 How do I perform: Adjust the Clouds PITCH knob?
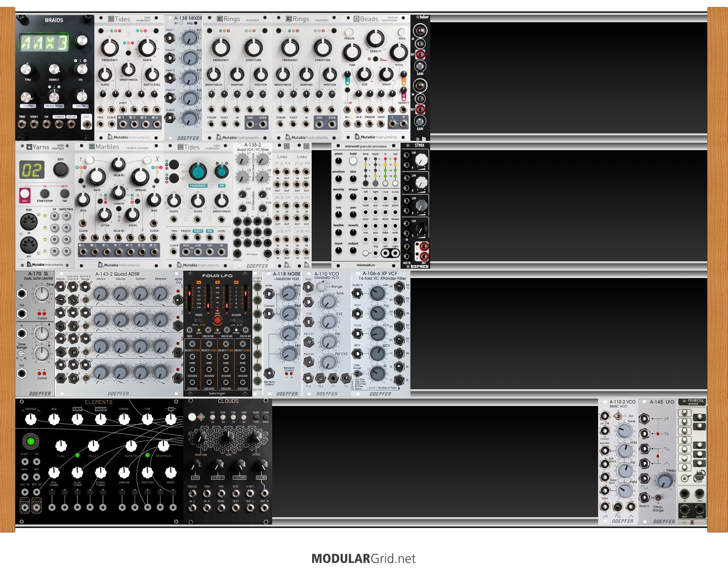[x=256, y=437]
